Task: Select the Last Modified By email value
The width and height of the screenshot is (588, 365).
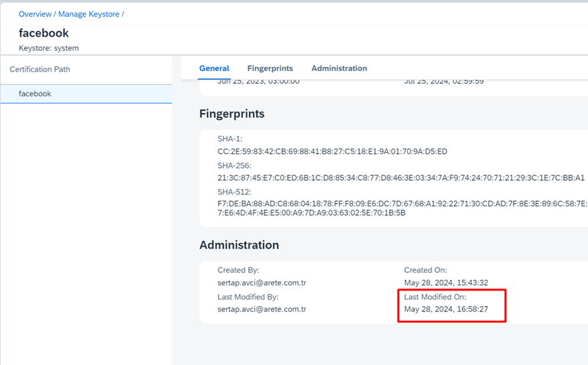Action: pyautogui.click(x=261, y=309)
